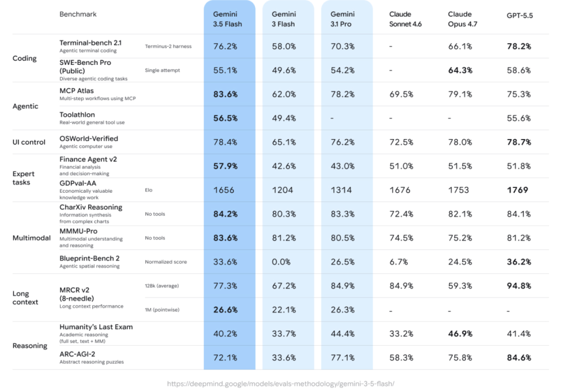Click the Claude Sonnet 4.6 column header
This screenshot has width=561, height=392.
[x=405, y=19]
